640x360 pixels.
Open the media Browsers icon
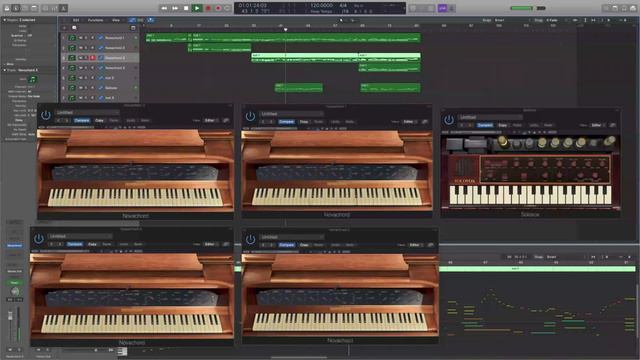tap(633, 8)
